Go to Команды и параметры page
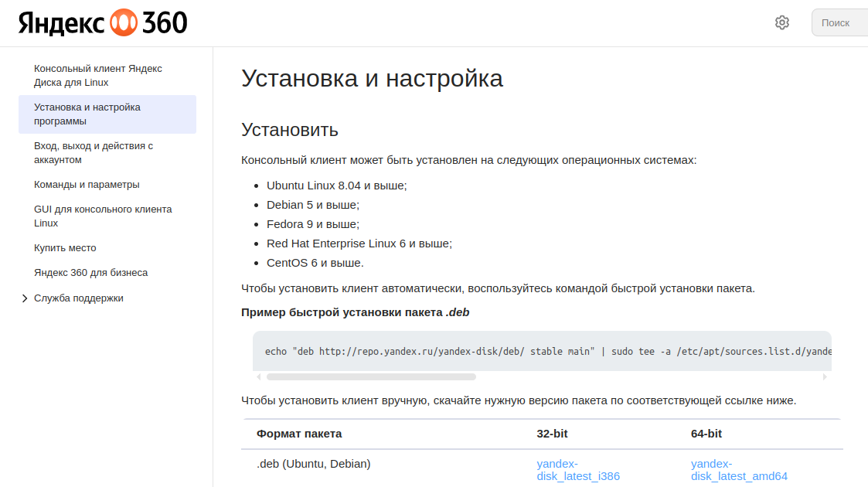The width and height of the screenshot is (868, 487). pyautogui.click(x=87, y=184)
